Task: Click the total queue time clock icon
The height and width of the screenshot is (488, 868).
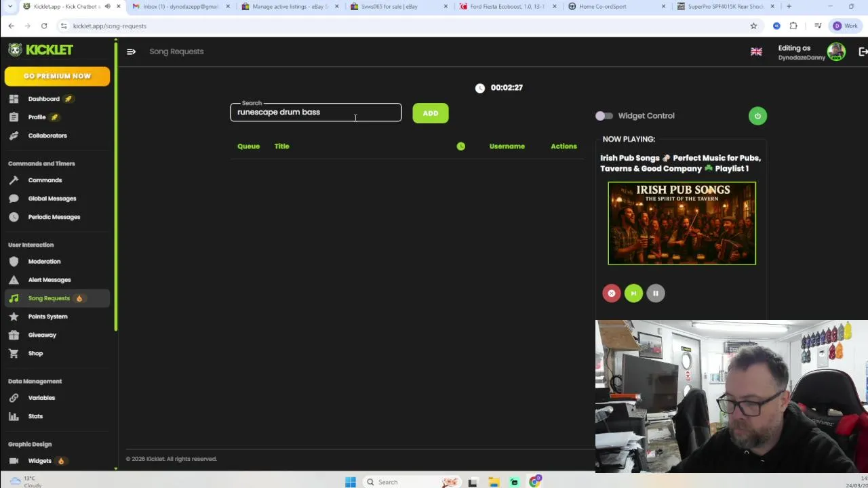Action: pos(480,88)
